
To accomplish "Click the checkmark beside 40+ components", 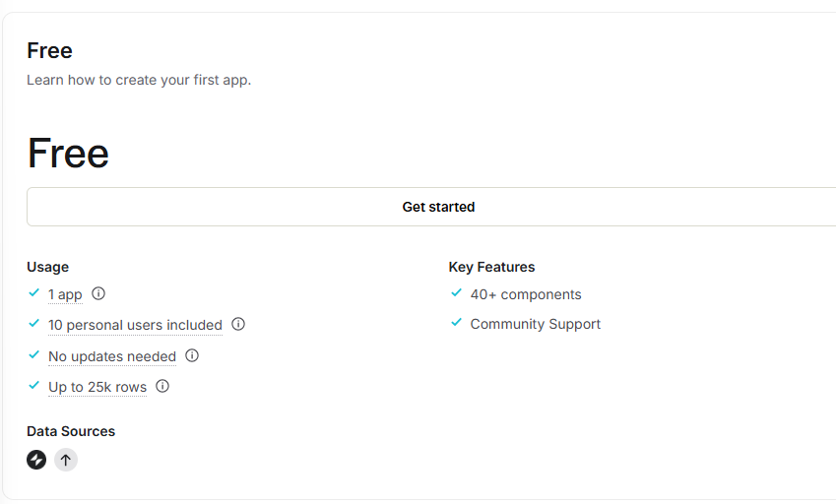I will click(456, 293).
